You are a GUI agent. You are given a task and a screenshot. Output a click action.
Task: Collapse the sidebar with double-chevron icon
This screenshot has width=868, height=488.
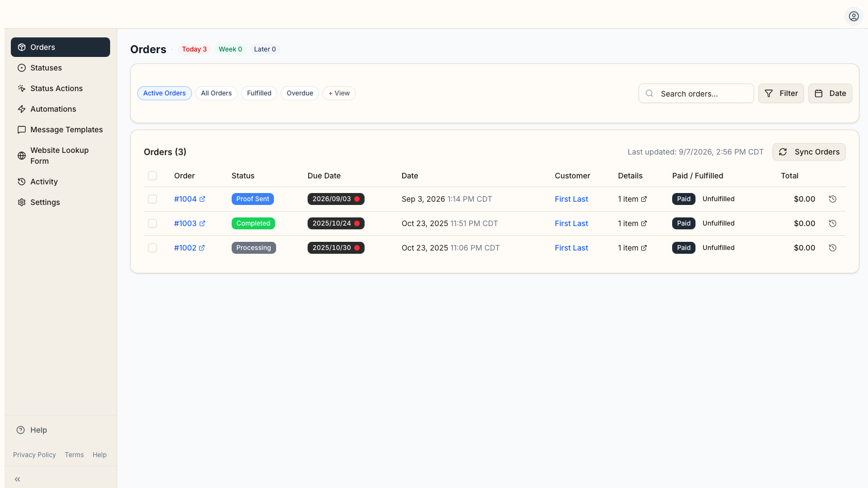pos(17,479)
